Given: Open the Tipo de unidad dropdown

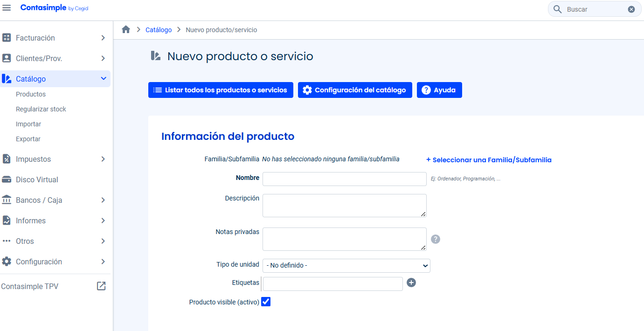Looking at the screenshot, I should (x=346, y=266).
